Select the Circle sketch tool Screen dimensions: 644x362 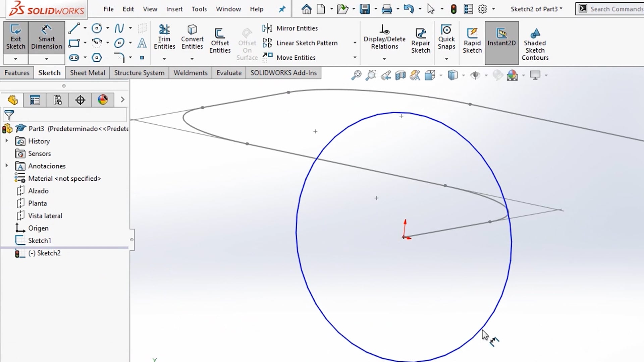pos(97,28)
